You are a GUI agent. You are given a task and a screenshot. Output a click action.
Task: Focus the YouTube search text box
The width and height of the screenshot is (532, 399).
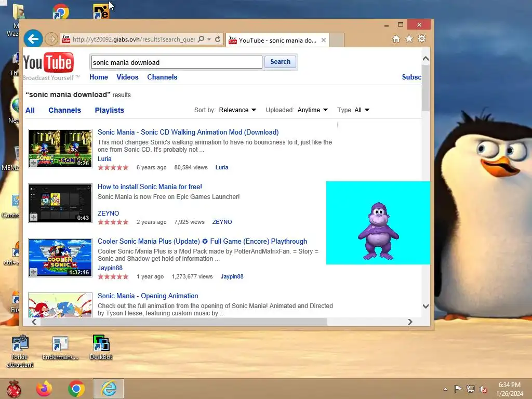pyautogui.click(x=177, y=62)
